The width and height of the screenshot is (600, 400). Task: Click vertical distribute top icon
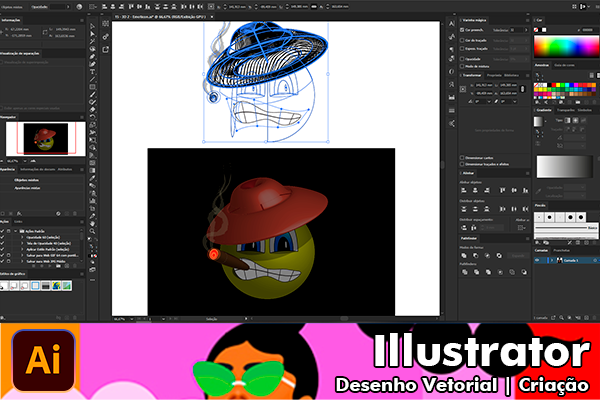(464, 209)
